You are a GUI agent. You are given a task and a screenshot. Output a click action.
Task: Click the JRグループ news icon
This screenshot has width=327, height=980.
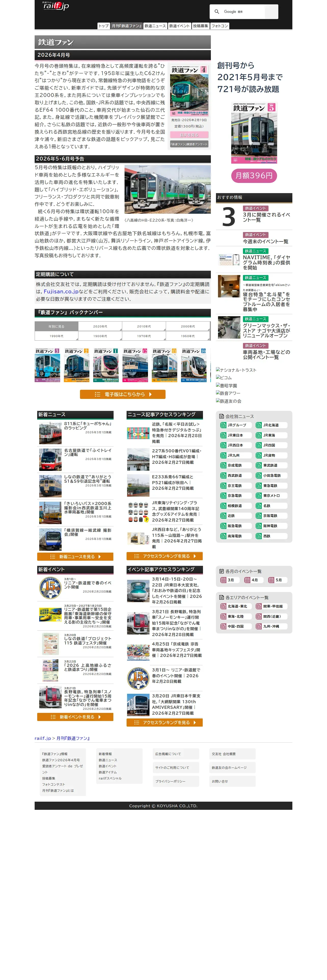coord(223,425)
